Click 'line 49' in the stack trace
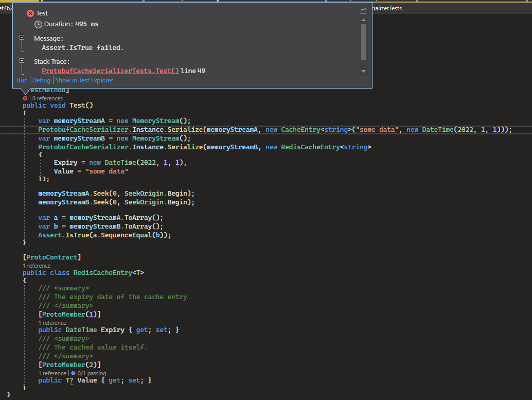Screen dimensions: 532x400 [x=193, y=71]
